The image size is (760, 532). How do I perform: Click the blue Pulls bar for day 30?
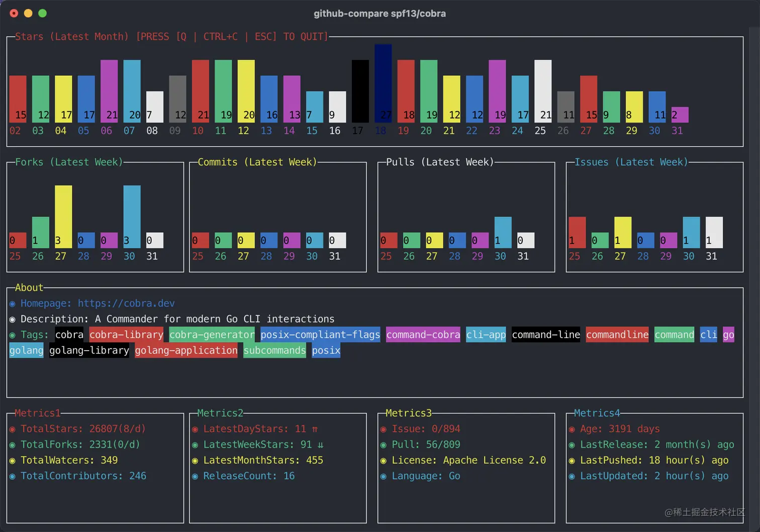click(x=503, y=232)
